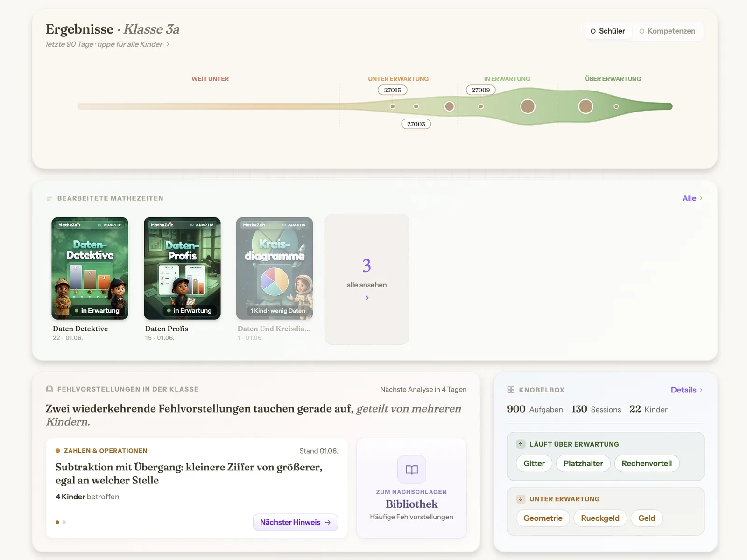Screen dimensions: 747x560
Task: Open the Knobelbox 'Details' link
Action: pos(687,390)
